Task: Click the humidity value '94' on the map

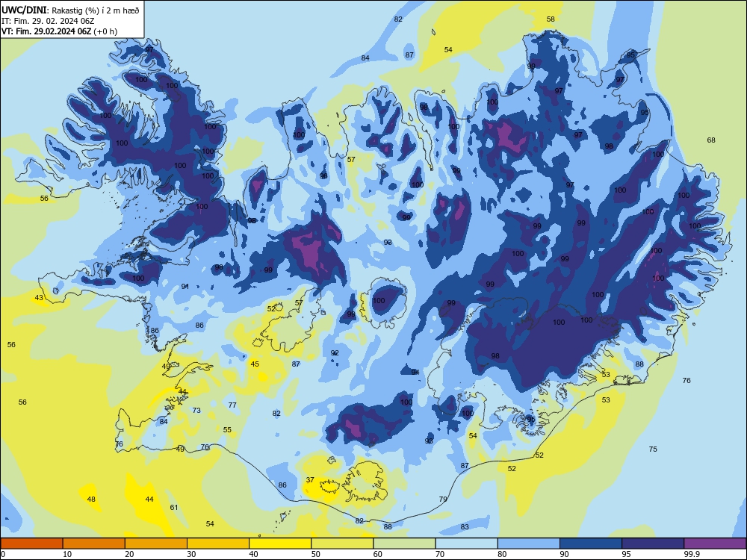Action: (415, 372)
